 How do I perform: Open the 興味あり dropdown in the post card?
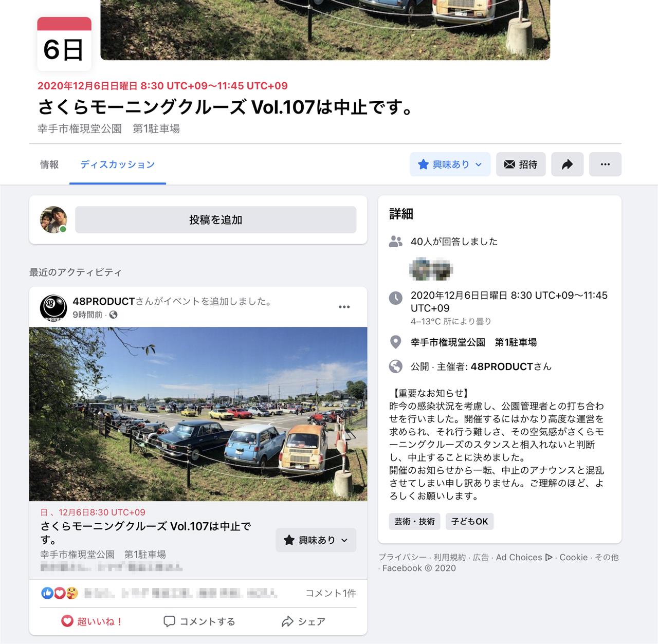(x=316, y=540)
